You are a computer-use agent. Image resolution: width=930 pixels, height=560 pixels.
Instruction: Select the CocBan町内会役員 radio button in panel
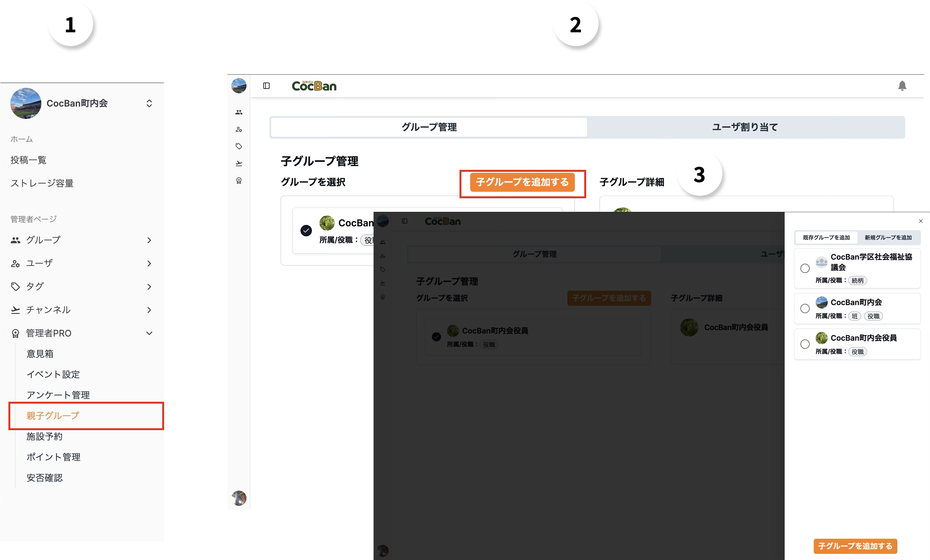805,344
